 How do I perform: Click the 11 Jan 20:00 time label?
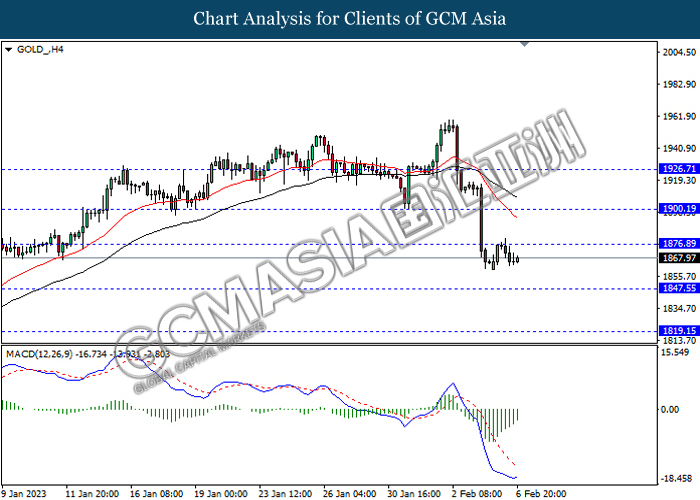click(92, 493)
